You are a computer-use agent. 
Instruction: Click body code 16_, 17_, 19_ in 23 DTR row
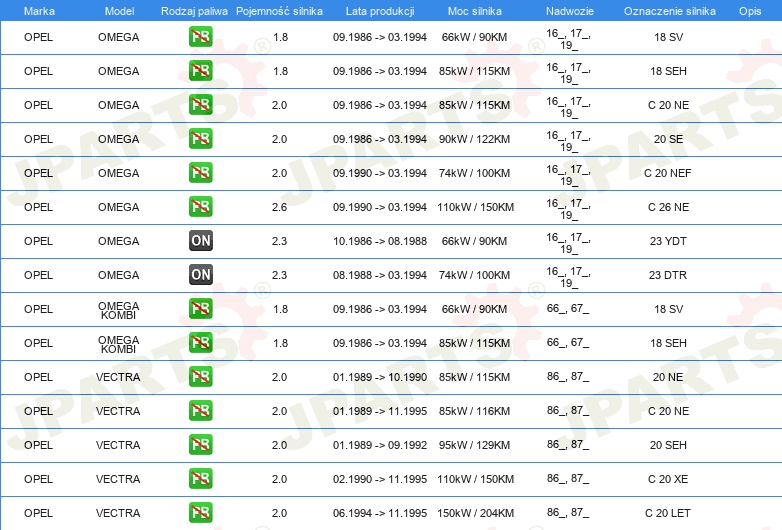tap(568, 277)
